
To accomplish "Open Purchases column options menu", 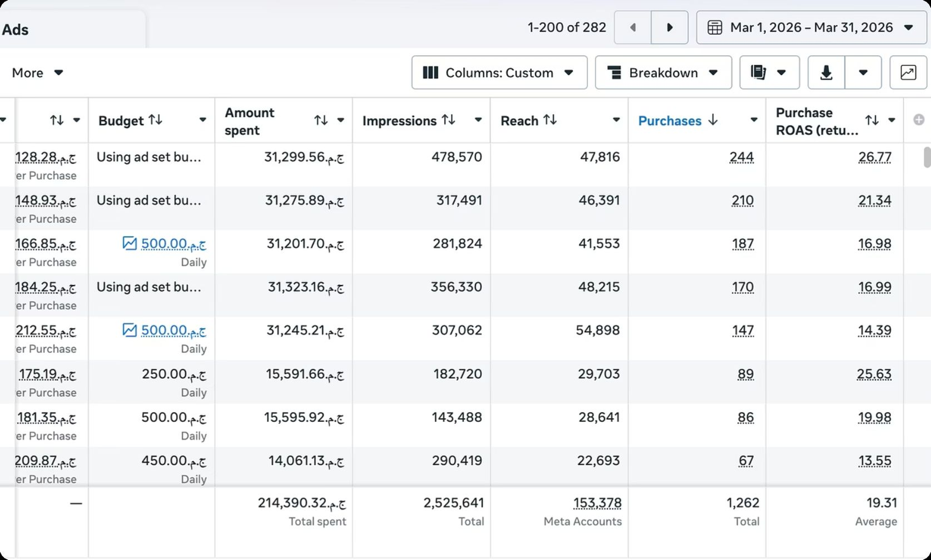I will [x=754, y=120].
